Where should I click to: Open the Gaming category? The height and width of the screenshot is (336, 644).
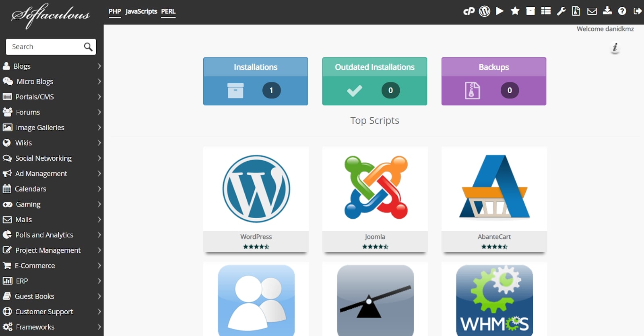pyautogui.click(x=52, y=204)
